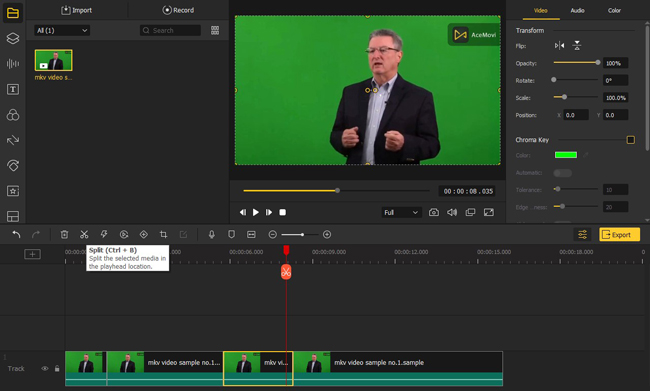Open the All (1) media filter dropdown
Image resolution: width=650 pixels, height=391 pixels.
62,30
